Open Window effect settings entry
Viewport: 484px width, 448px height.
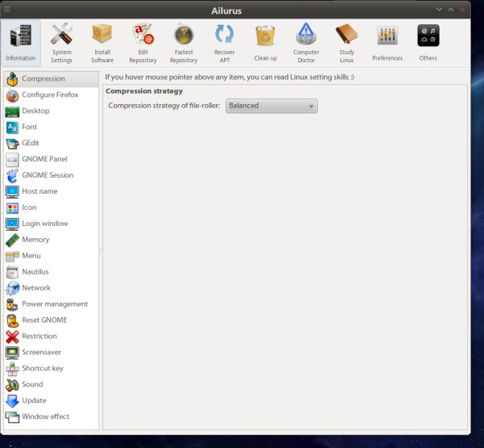pos(45,417)
